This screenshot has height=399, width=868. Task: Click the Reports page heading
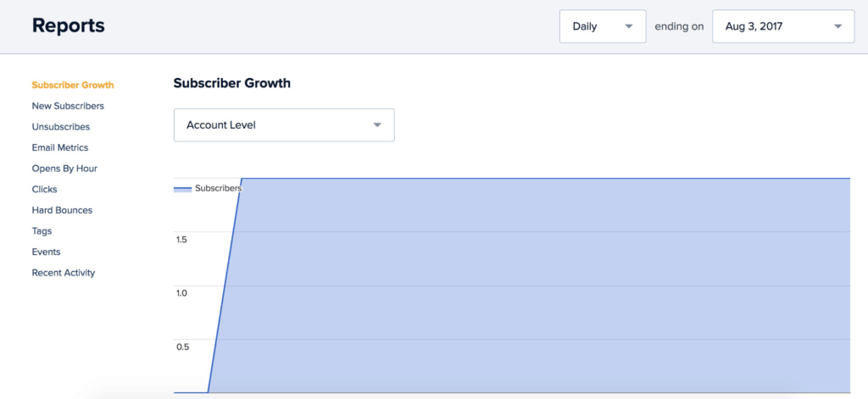click(x=68, y=25)
